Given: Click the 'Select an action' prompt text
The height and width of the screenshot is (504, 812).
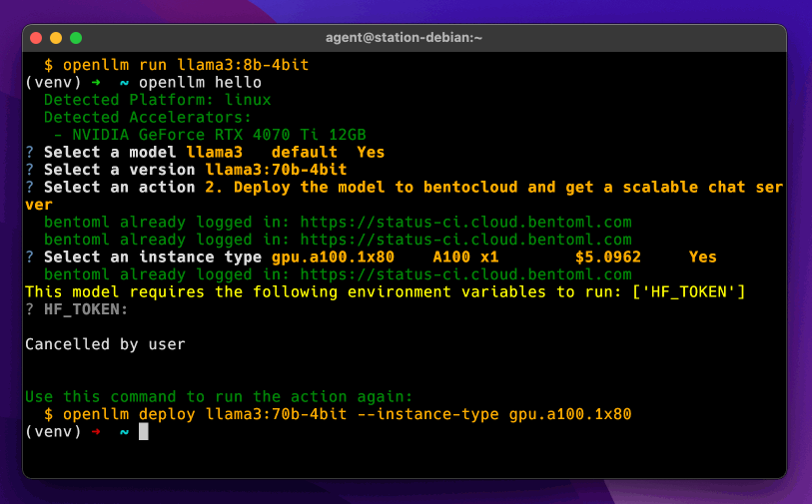Looking at the screenshot, I should (x=119, y=188).
